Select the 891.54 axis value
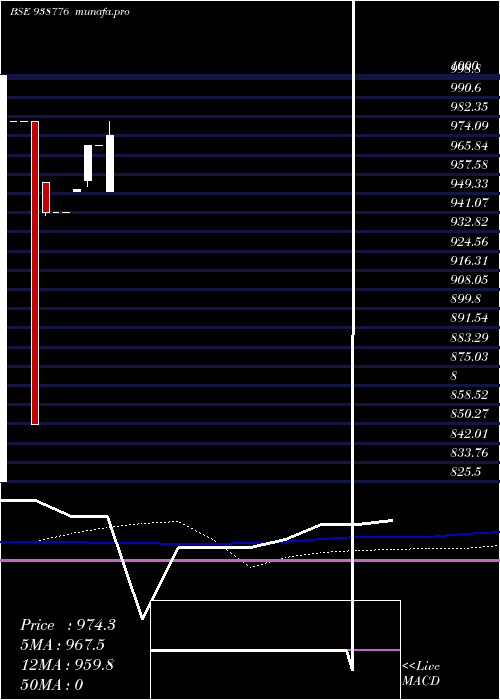 tap(469, 318)
